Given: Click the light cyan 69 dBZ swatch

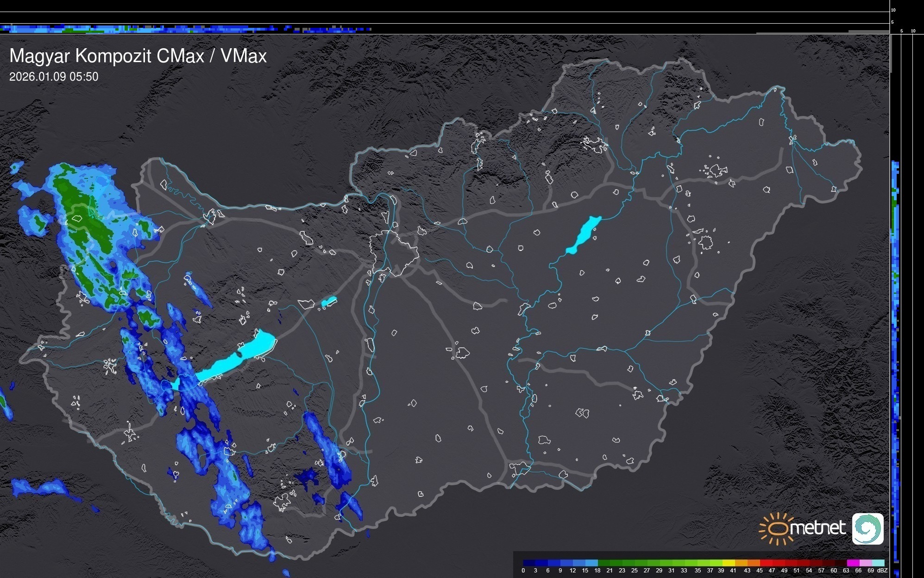Looking at the screenshot, I should (x=878, y=563).
